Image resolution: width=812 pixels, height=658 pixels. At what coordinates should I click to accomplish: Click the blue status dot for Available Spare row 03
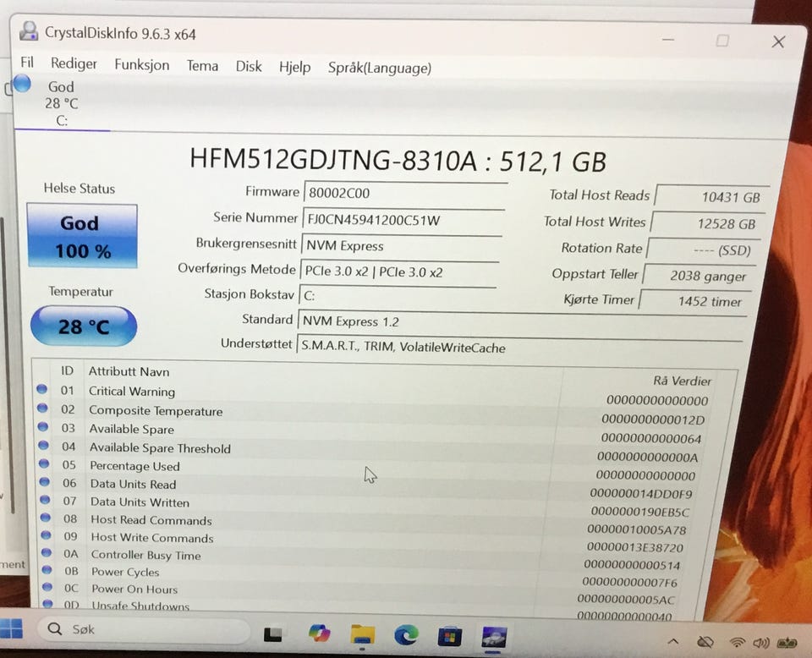coord(43,426)
